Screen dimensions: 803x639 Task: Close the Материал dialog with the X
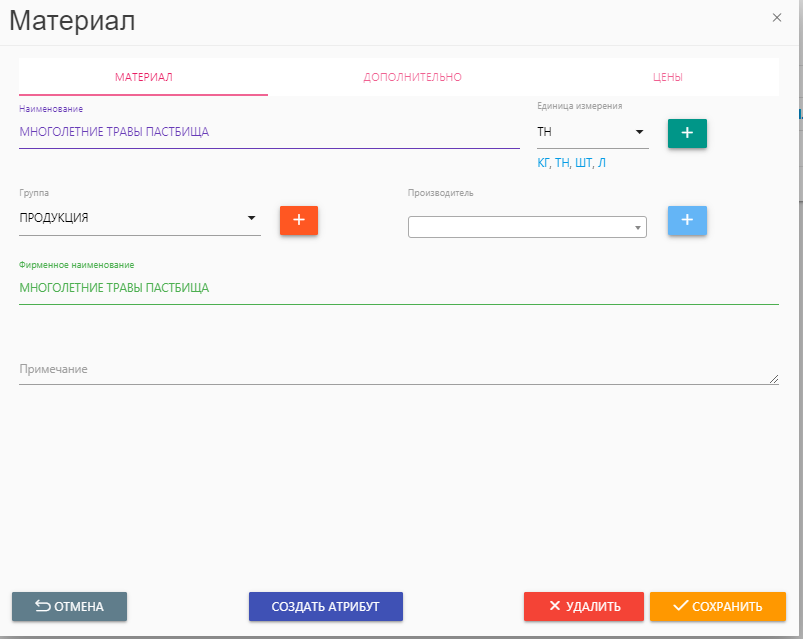[777, 18]
